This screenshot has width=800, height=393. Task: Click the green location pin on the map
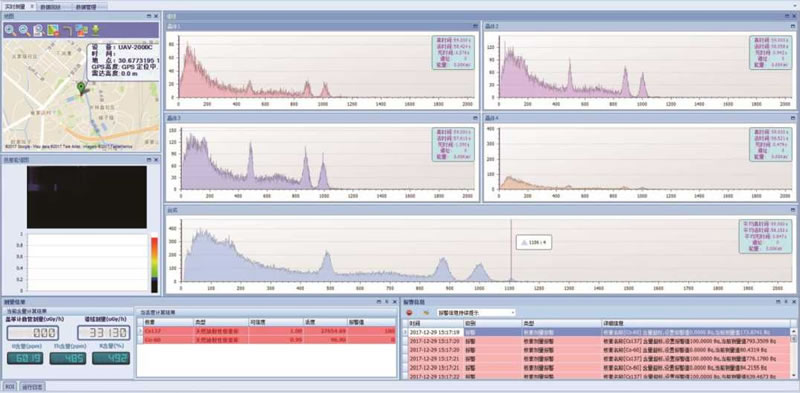tap(81, 88)
